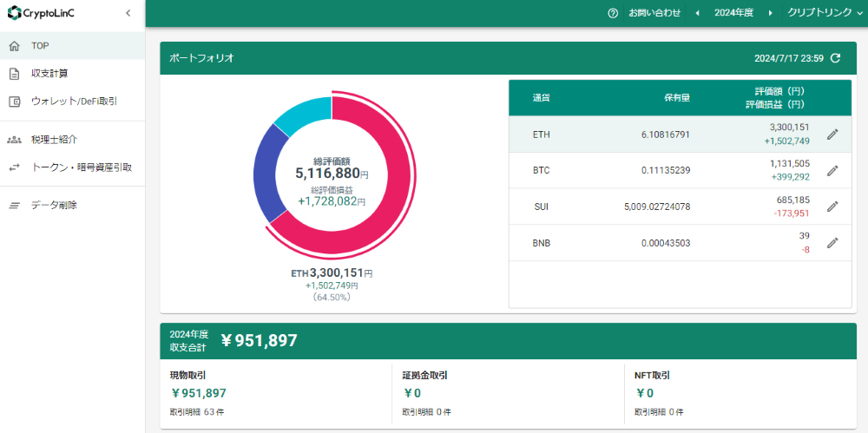Open ウォレット/DeFi取引 menu item
This screenshot has height=433, width=868.
coord(74,101)
